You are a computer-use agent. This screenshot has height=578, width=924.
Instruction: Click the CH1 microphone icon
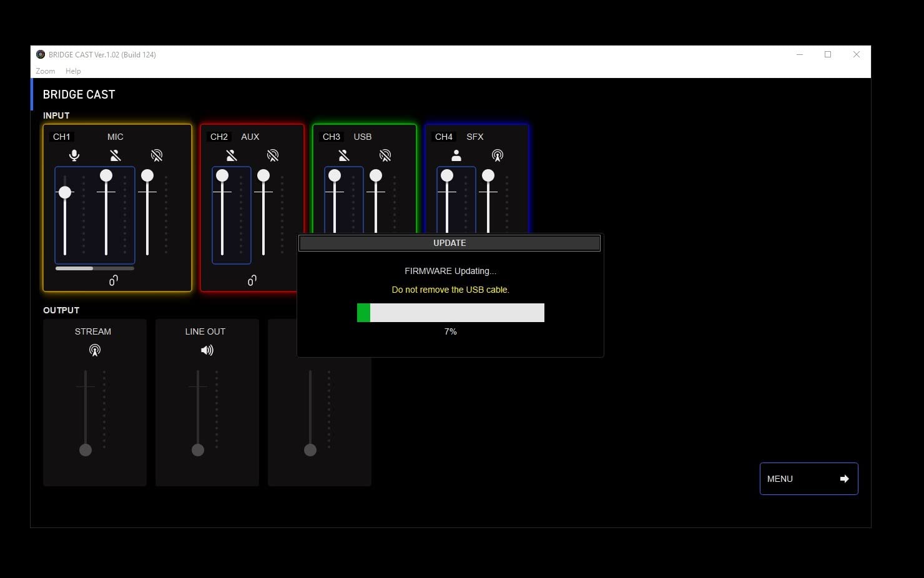(74, 155)
